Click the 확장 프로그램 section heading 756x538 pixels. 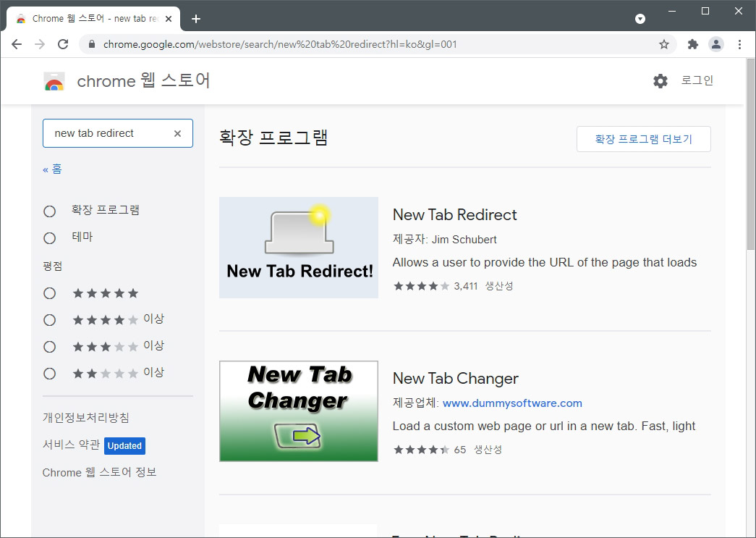pyautogui.click(x=273, y=138)
